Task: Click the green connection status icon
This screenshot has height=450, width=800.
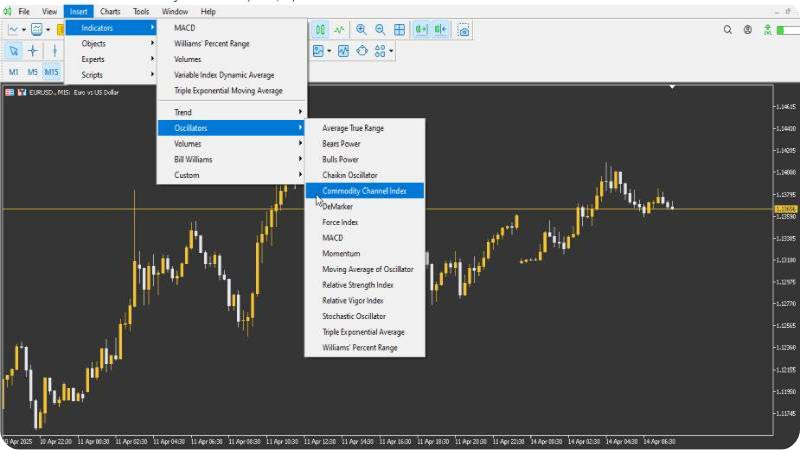Action: [767, 30]
